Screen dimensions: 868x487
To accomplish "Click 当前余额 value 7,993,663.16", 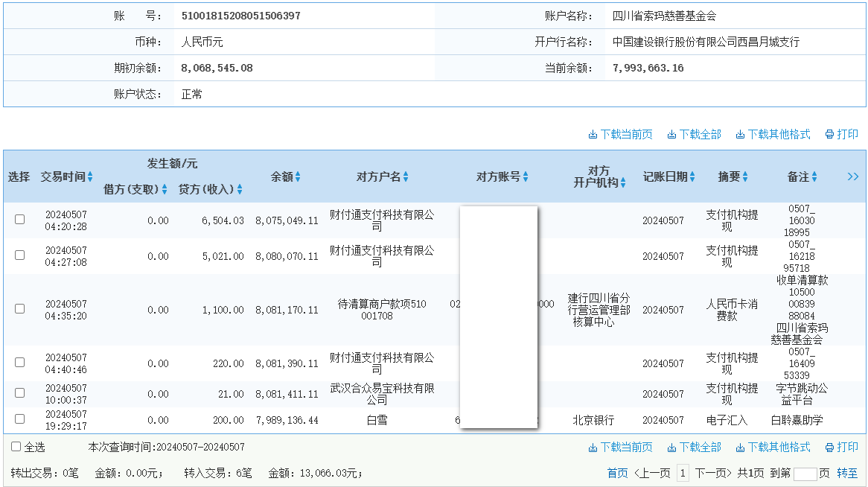I will [x=648, y=69].
